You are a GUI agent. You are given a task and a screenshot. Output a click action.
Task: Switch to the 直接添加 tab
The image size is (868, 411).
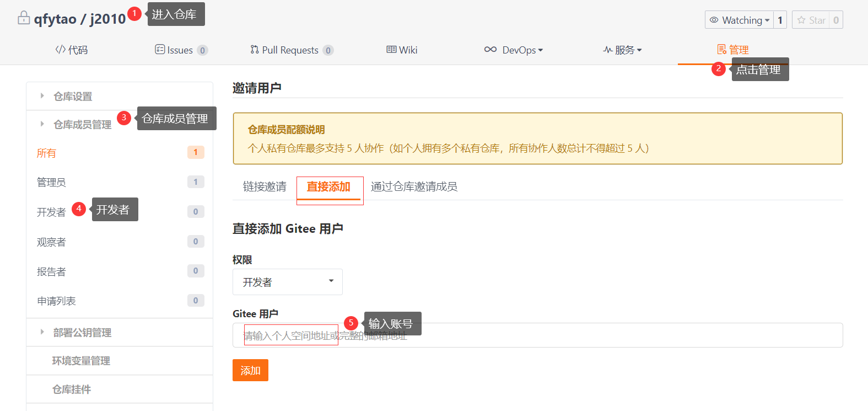(329, 188)
